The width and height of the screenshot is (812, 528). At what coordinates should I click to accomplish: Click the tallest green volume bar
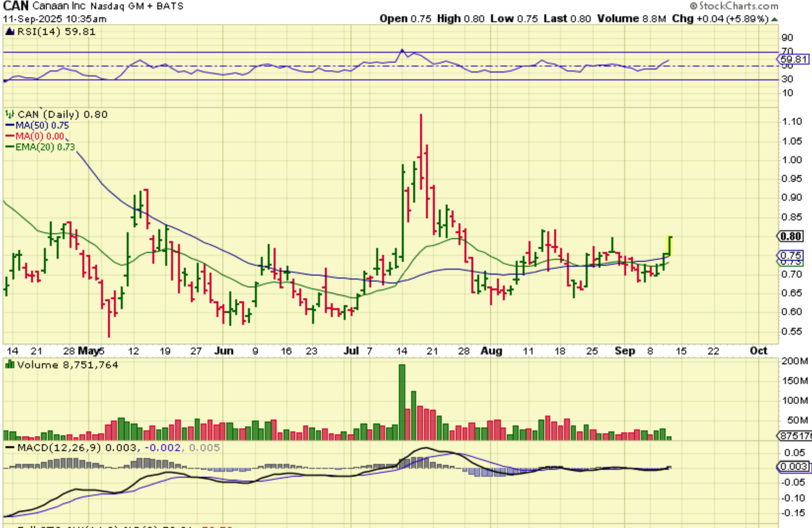point(402,402)
